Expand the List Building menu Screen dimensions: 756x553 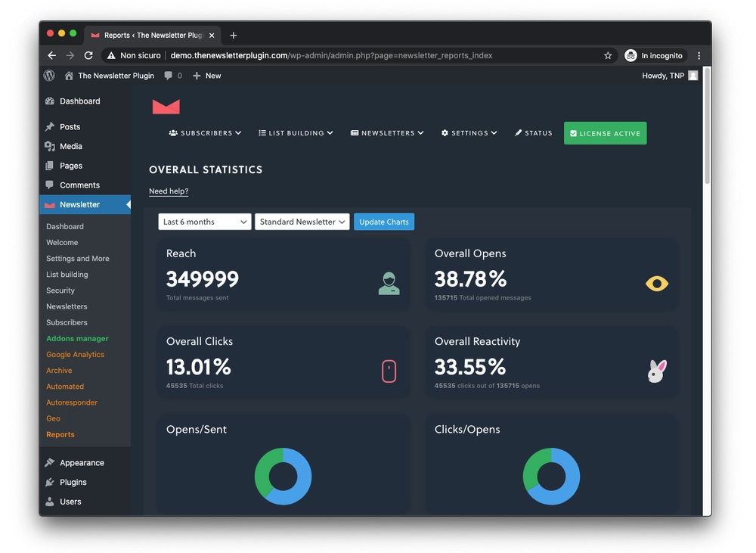pos(296,133)
